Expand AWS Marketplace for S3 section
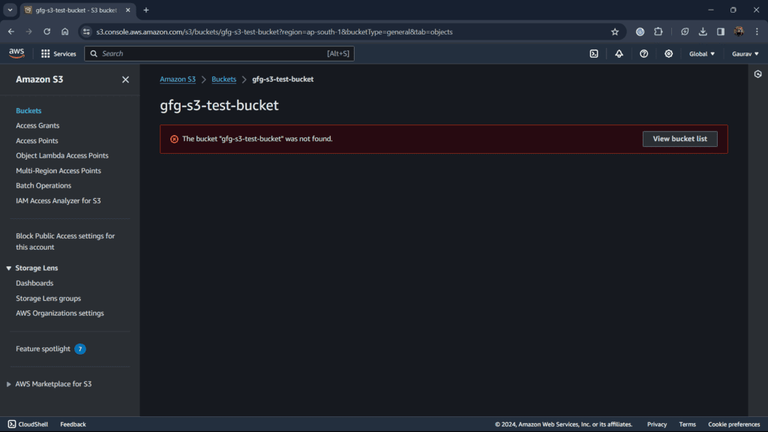This screenshot has width=768, height=432. [x=9, y=384]
